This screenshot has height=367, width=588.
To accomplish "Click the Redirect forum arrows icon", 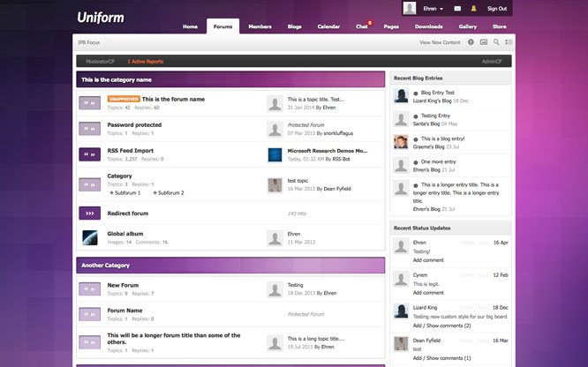I will click(x=89, y=213).
